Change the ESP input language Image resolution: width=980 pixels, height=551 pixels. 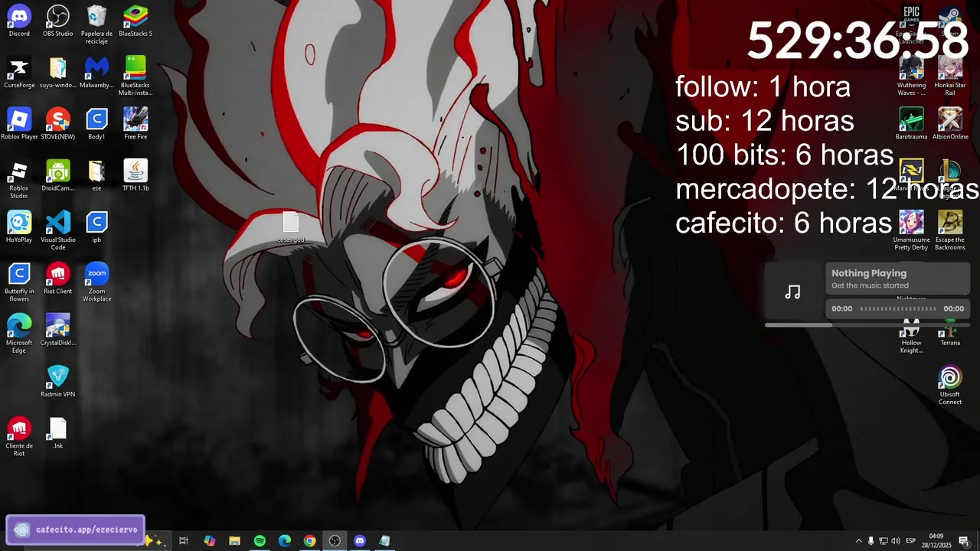[x=910, y=541]
